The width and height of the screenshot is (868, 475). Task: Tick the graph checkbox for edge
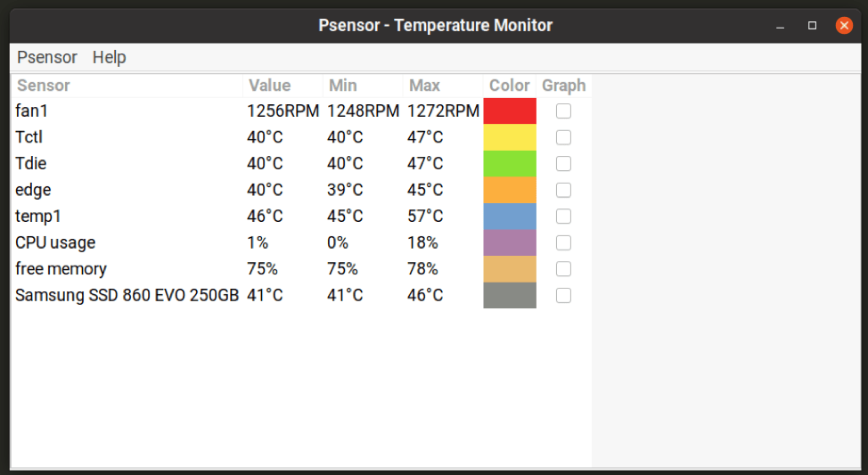tap(563, 190)
